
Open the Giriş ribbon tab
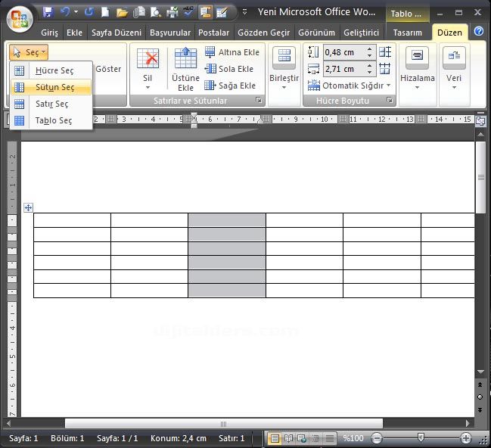click(49, 33)
